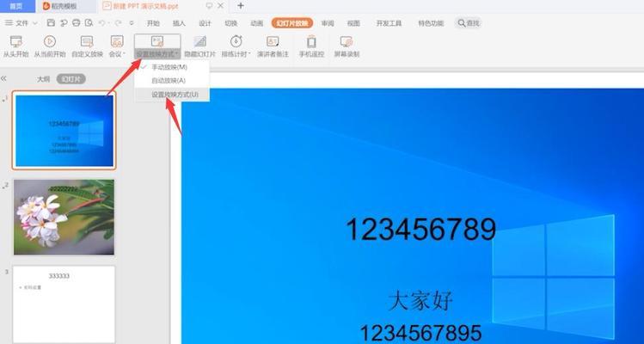Viewport: 644px width, 344px height.
Task: Open a new tab with plus button
Action: 241,6
